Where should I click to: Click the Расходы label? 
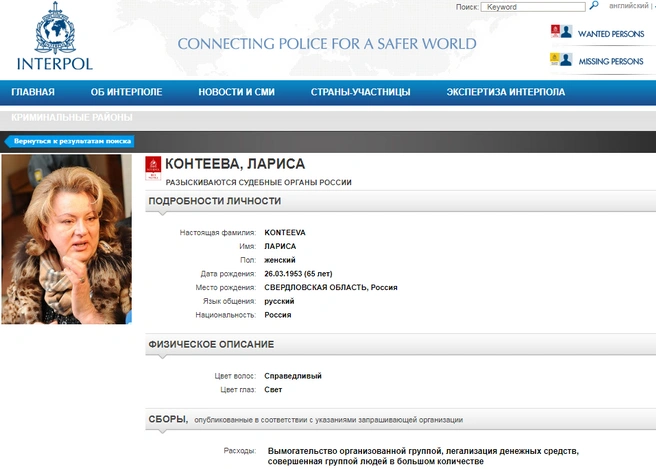click(239, 451)
